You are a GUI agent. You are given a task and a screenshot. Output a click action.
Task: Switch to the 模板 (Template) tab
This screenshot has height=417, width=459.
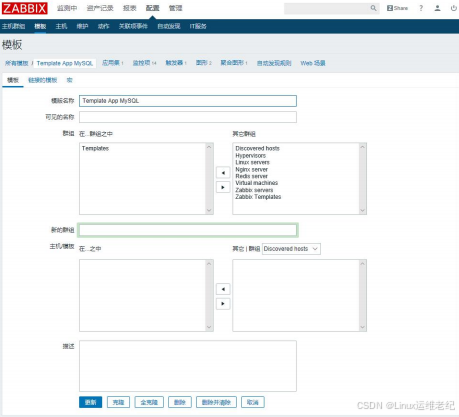click(x=13, y=80)
